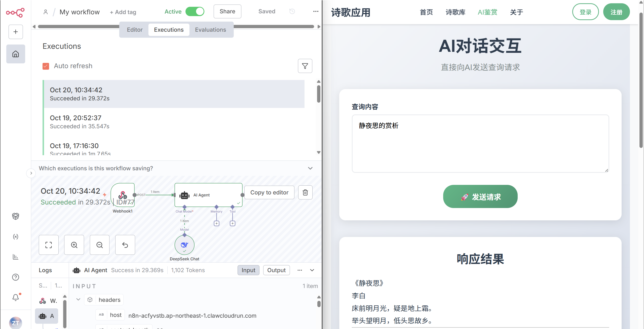Open execution filter options
The image size is (644, 329).
(x=305, y=66)
